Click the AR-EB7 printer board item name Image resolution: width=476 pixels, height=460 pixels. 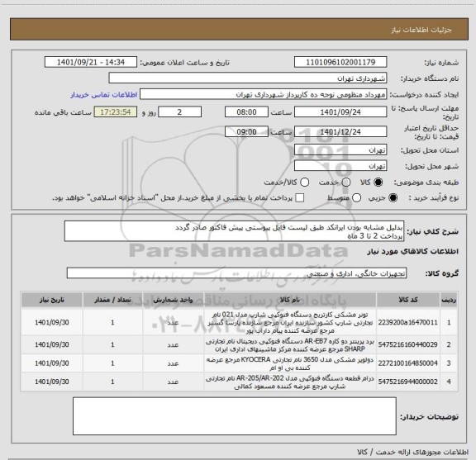click(x=290, y=345)
